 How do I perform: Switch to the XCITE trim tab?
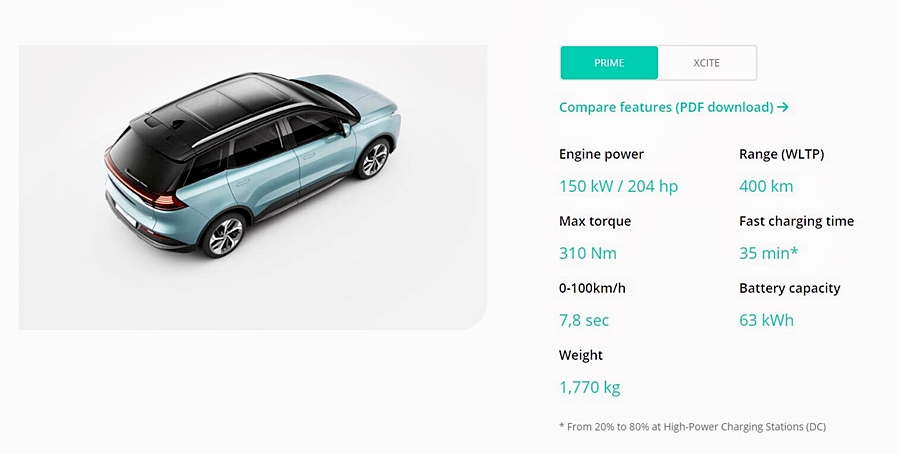707,63
